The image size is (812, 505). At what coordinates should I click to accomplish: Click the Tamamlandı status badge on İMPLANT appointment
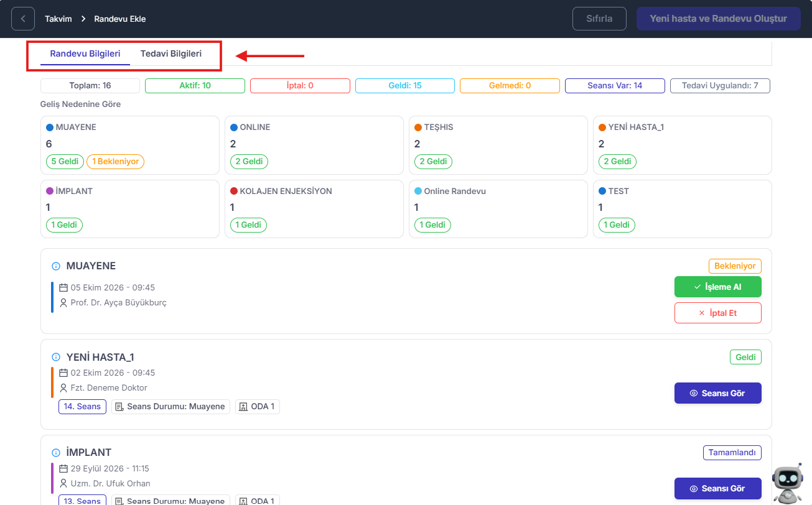[x=732, y=453]
